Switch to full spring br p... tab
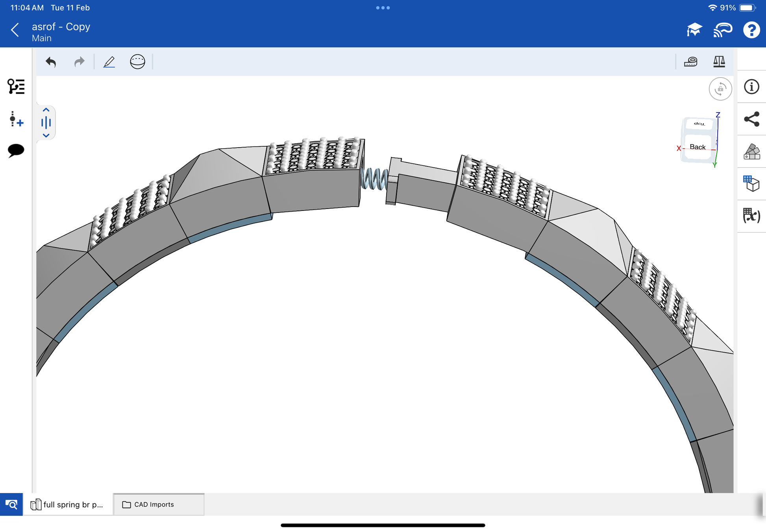The height and width of the screenshot is (532, 766). point(68,504)
